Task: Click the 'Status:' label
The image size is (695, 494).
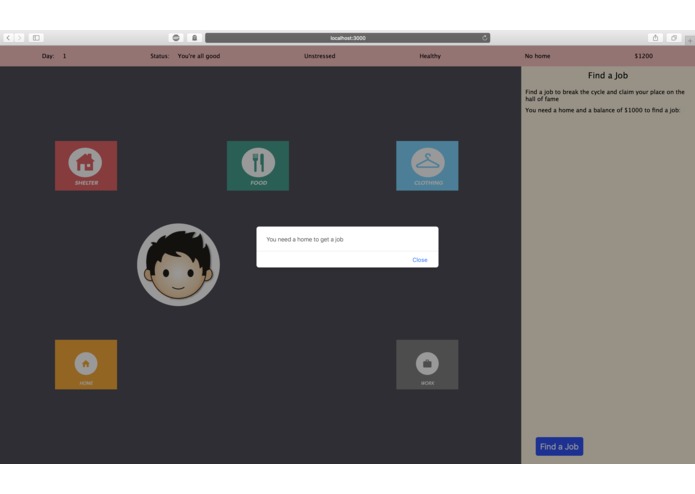Action: 160,56
